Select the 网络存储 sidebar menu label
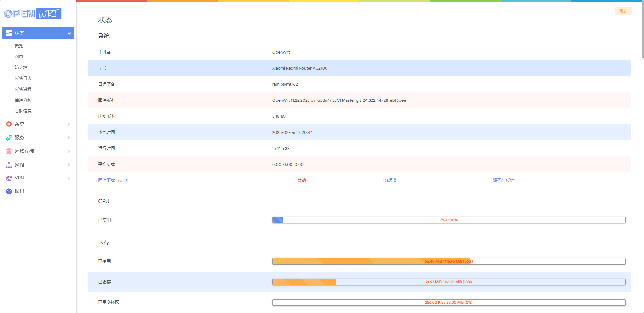Viewport: 644px width, 313px height. [24, 151]
